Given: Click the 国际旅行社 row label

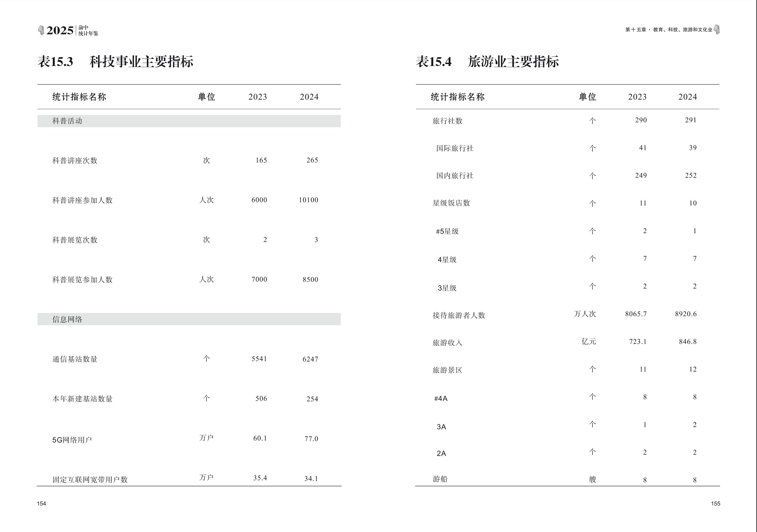Looking at the screenshot, I should (455, 148).
